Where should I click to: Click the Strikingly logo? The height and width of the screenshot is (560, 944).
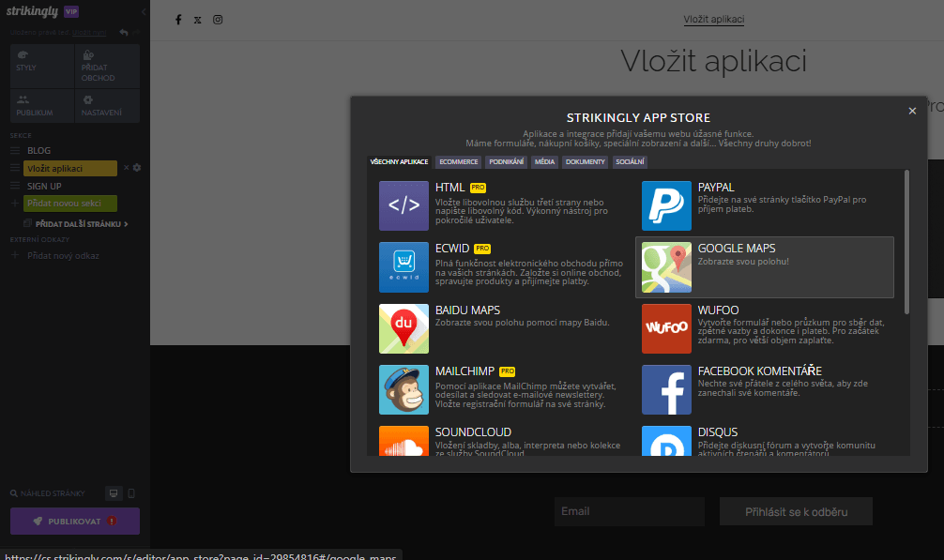32,11
